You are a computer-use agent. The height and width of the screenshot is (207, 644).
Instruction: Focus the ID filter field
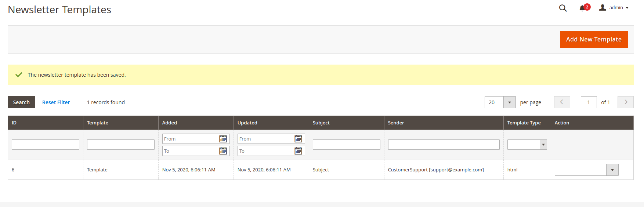(46, 145)
